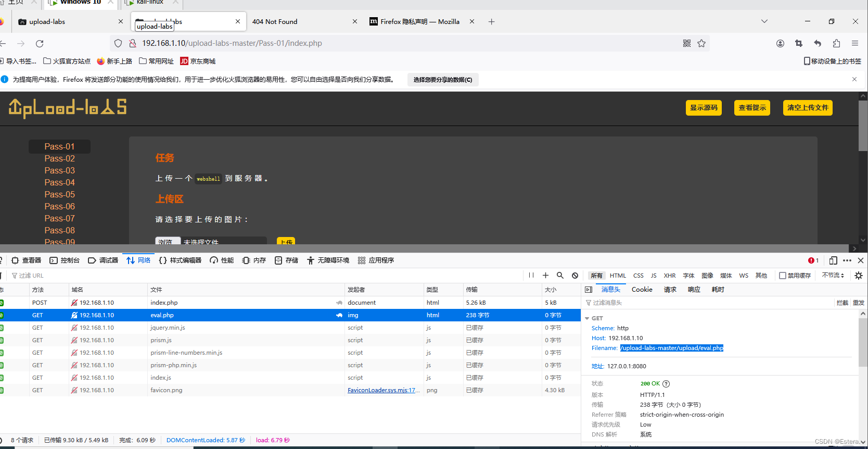This screenshot has height=449, width=868.
Task: Open the 新手上路 bookmark
Action: (x=114, y=61)
